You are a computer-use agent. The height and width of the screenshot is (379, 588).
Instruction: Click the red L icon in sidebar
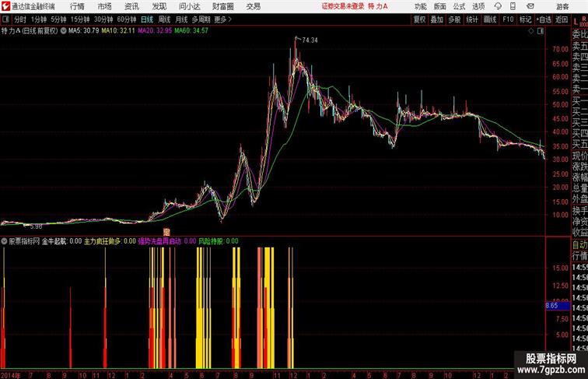(576, 22)
